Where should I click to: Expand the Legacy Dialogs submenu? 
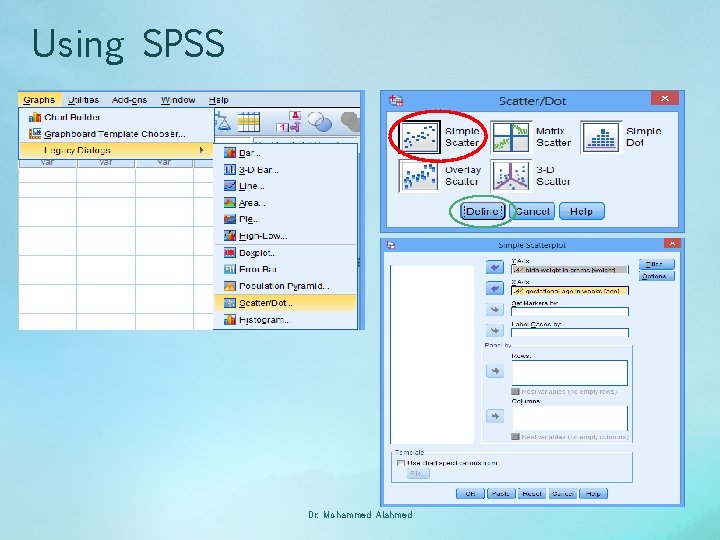coord(117,150)
